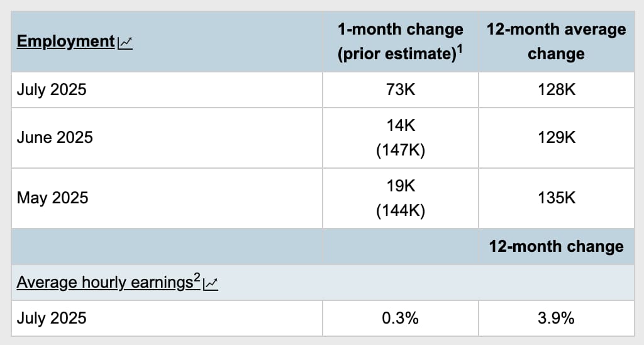Click the 14K June 1-month change
The height and width of the screenshot is (345, 644).
[x=401, y=125]
